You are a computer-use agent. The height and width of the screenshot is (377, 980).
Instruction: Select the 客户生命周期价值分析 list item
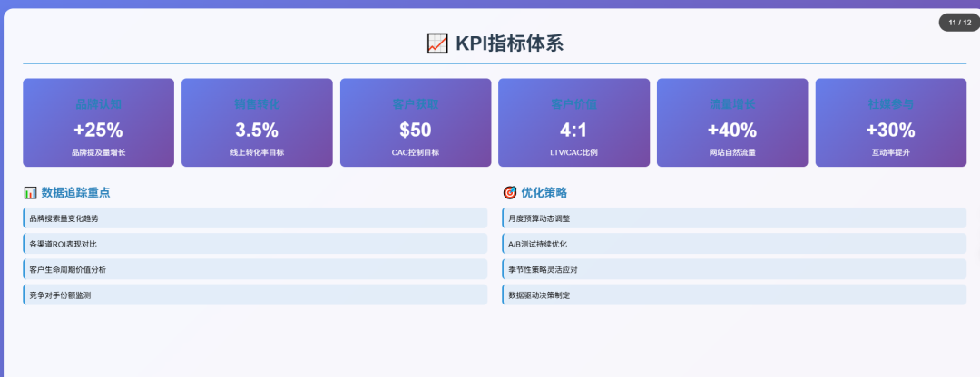255,270
